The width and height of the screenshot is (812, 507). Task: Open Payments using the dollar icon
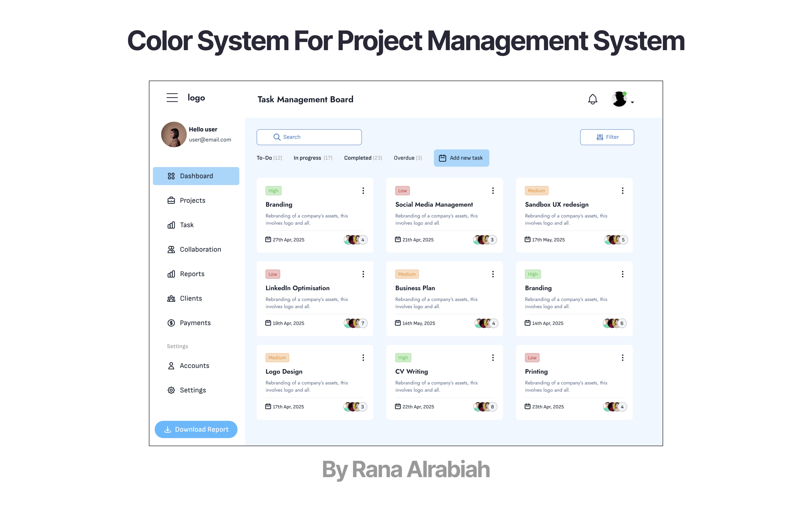pos(171,323)
